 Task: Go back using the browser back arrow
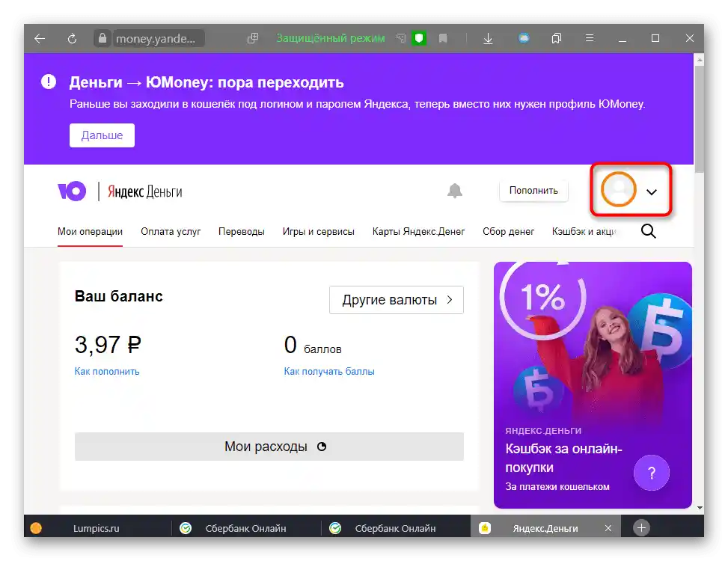40,38
